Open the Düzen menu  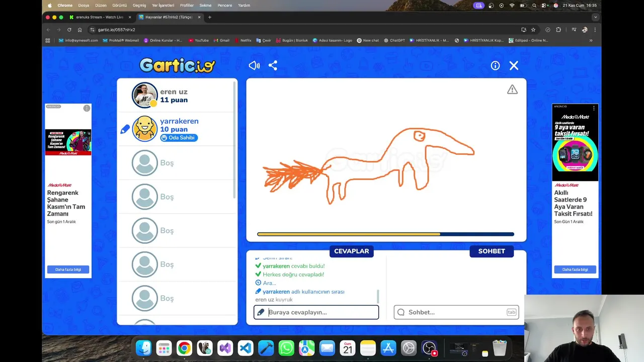coord(101,6)
